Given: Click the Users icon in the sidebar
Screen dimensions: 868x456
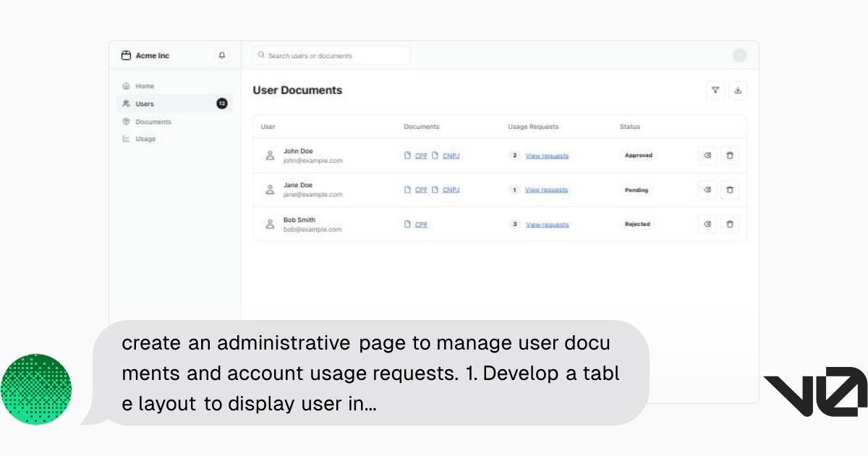Looking at the screenshot, I should tap(126, 104).
